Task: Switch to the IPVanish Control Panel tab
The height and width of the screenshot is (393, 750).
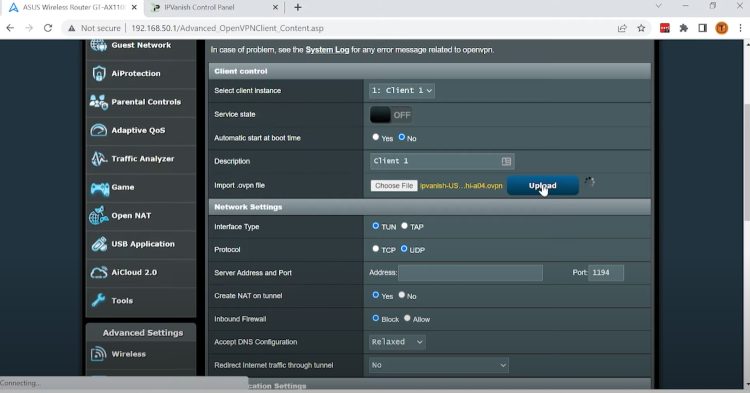Action: point(214,8)
